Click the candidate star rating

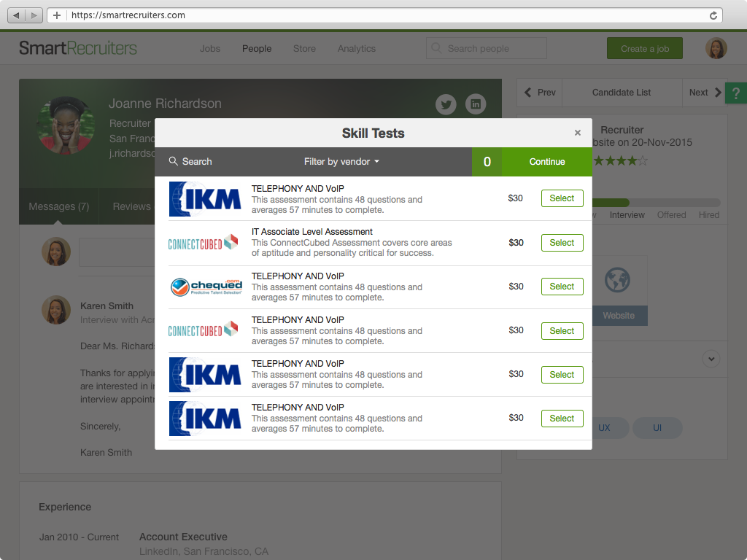(621, 161)
